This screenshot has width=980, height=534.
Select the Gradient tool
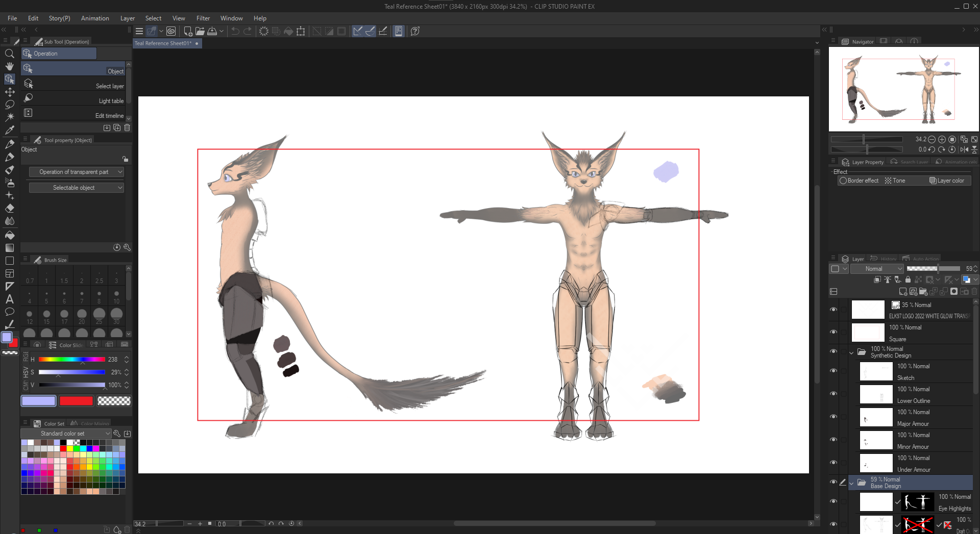9,248
